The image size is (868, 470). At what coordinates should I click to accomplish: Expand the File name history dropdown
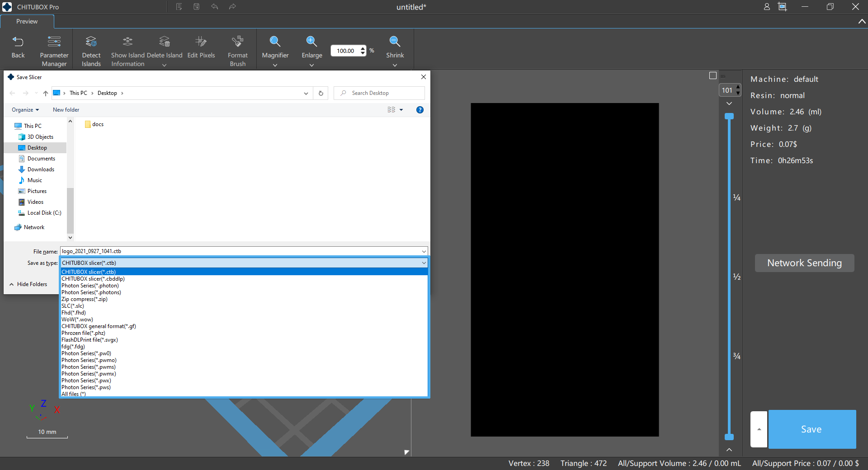point(424,251)
